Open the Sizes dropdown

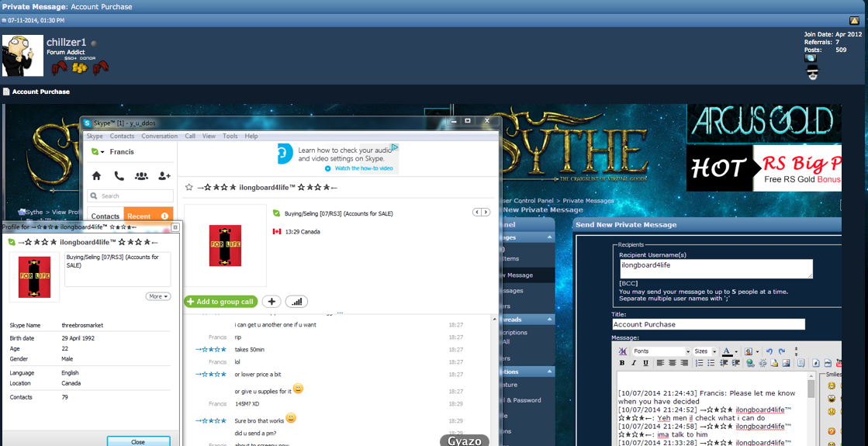click(704, 351)
